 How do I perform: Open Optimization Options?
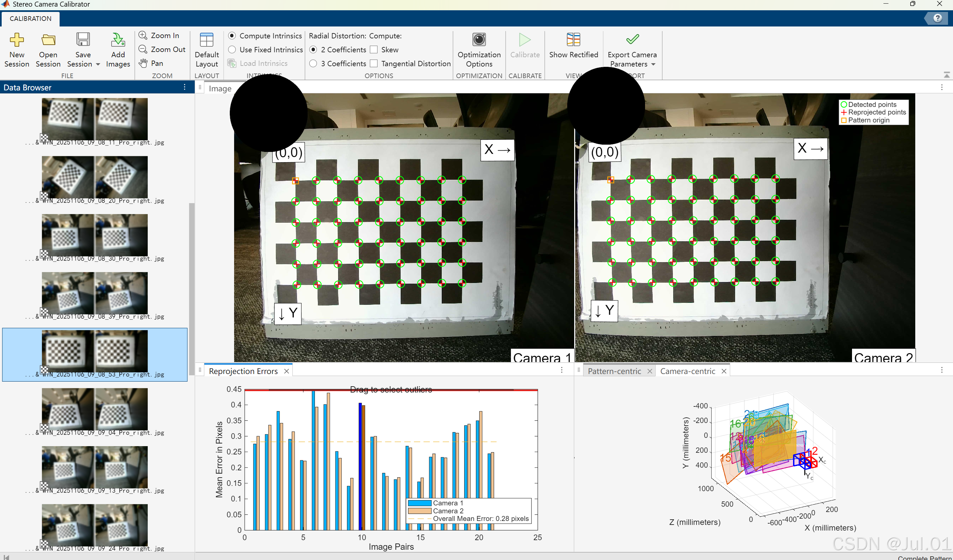[479, 40]
